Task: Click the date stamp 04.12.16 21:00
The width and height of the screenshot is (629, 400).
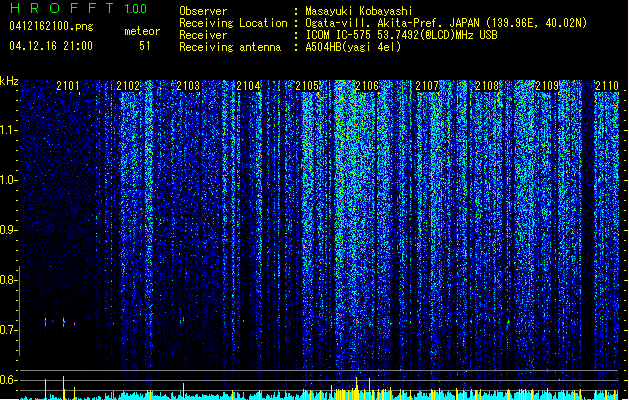Action: pyautogui.click(x=51, y=46)
